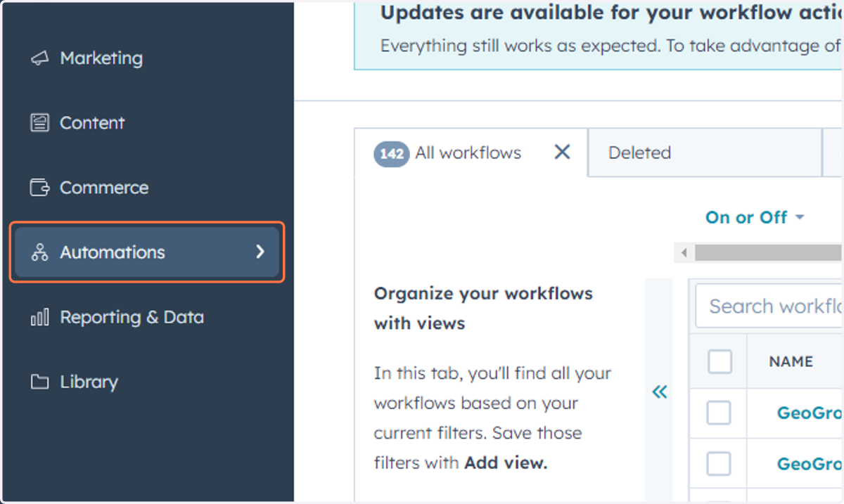Open Reporting & Data menu
The width and height of the screenshot is (844, 504).
point(132,318)
